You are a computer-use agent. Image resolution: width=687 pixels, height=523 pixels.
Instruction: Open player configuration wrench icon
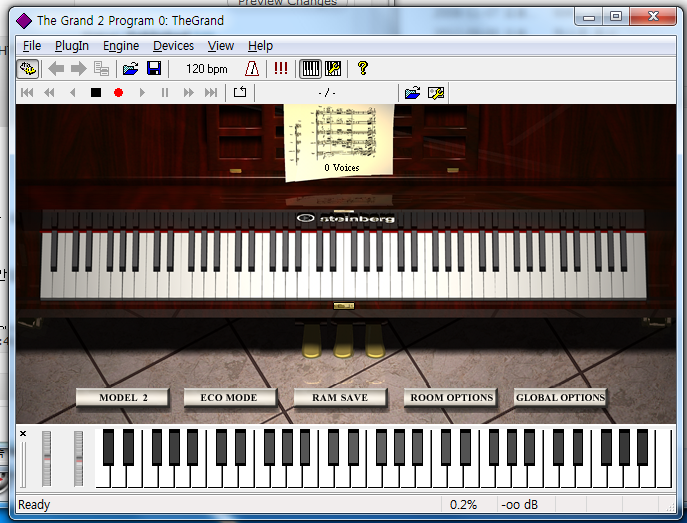(x=436, y=92)
